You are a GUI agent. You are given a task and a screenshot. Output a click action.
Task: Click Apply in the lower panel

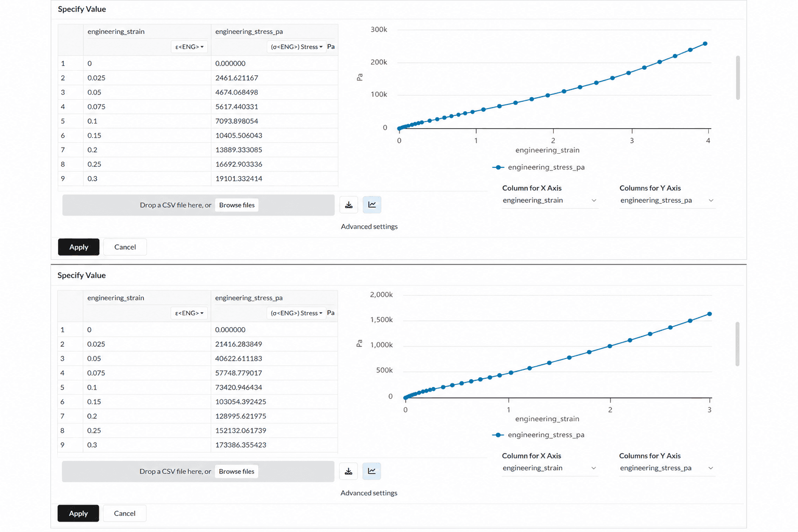click(78, 513)
